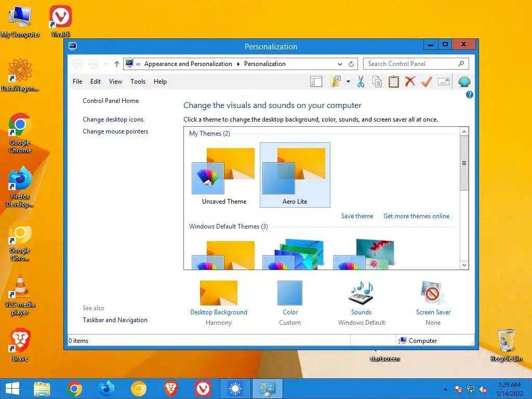
Task: Open Firefox Developer desktop shortcut
Action: (x=20, y=187)
